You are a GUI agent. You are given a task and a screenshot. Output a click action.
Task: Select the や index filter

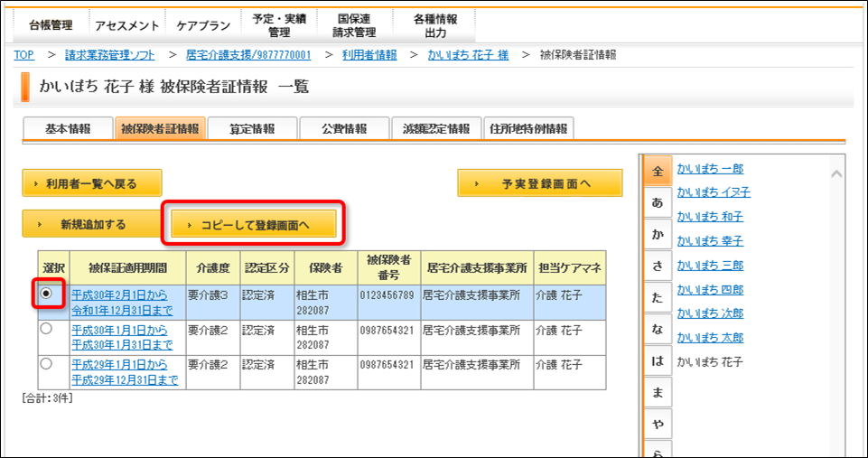coord(658,424)
